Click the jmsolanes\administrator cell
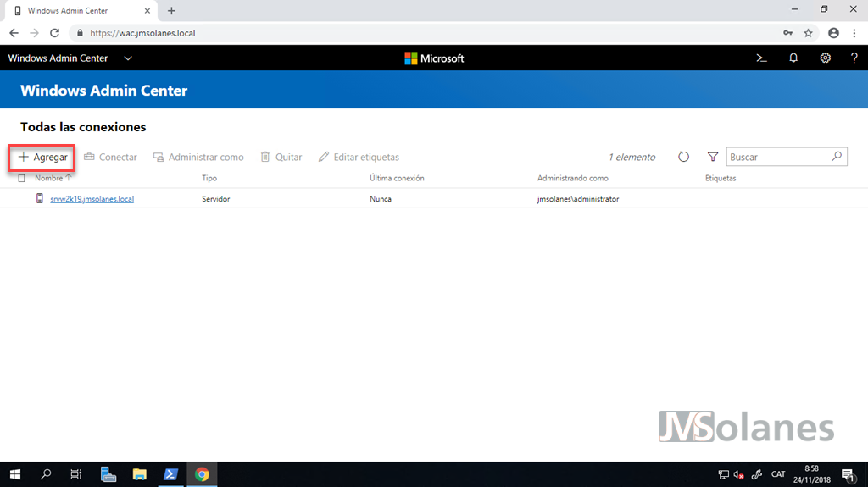The image size is (868, 487). click(x=578, y=199)
